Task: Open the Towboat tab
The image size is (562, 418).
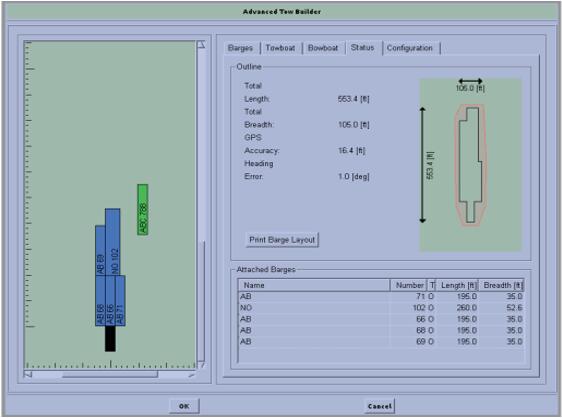Action: pos(280,48)
